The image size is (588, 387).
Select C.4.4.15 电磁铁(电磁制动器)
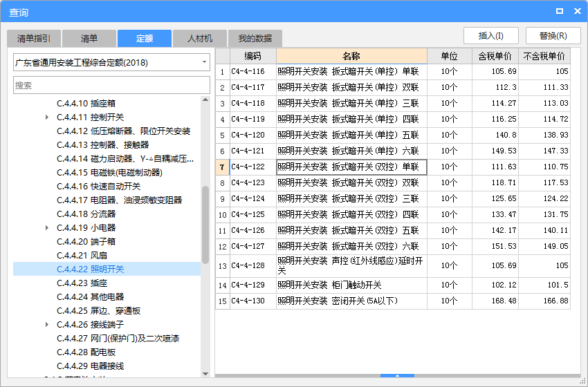click(109, 173)
